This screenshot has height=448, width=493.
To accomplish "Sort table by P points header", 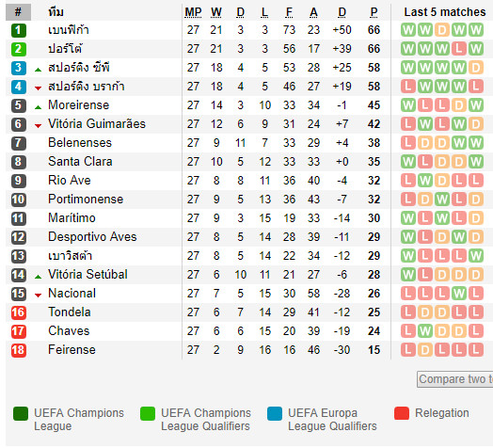I will (x=374, y=12).
